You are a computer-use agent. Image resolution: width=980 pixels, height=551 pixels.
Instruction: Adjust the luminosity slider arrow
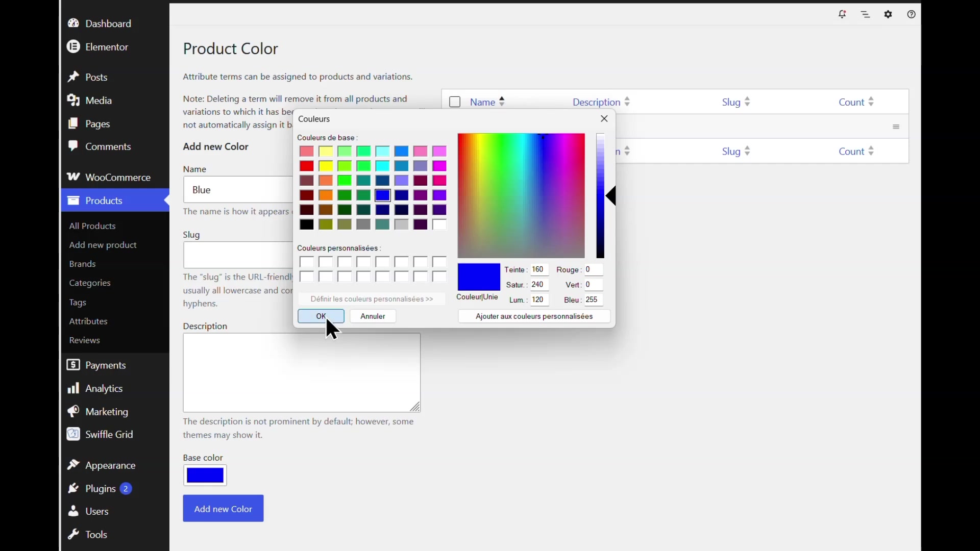[x=611, y=196]
